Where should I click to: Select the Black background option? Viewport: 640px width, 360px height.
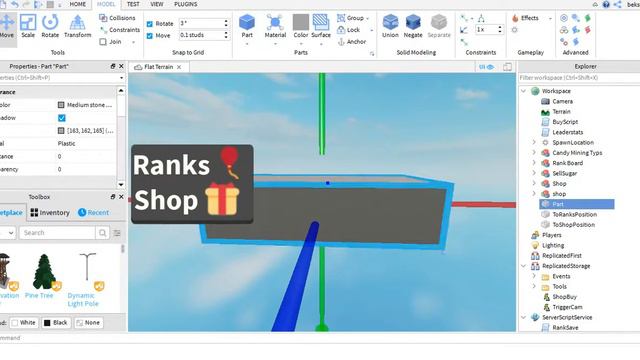(x=56, y=322)
